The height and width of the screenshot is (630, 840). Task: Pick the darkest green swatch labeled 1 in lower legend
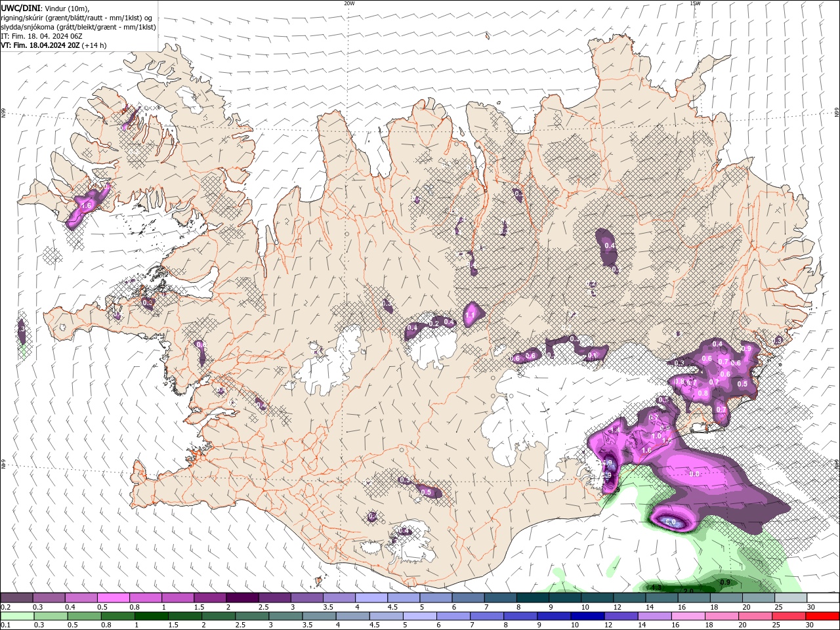tap(151, 616)
